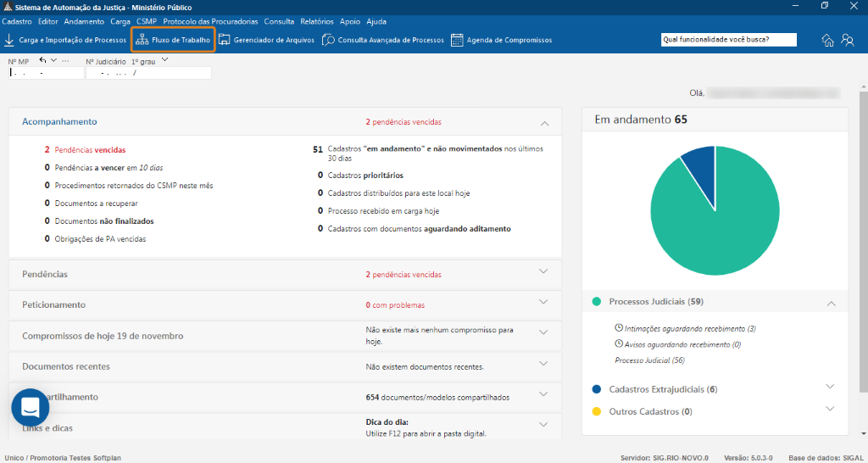This screenshot has height=463, width=868.
Task: Click Cadastros em andamento e não movimentados
Action: click(436, 153)
